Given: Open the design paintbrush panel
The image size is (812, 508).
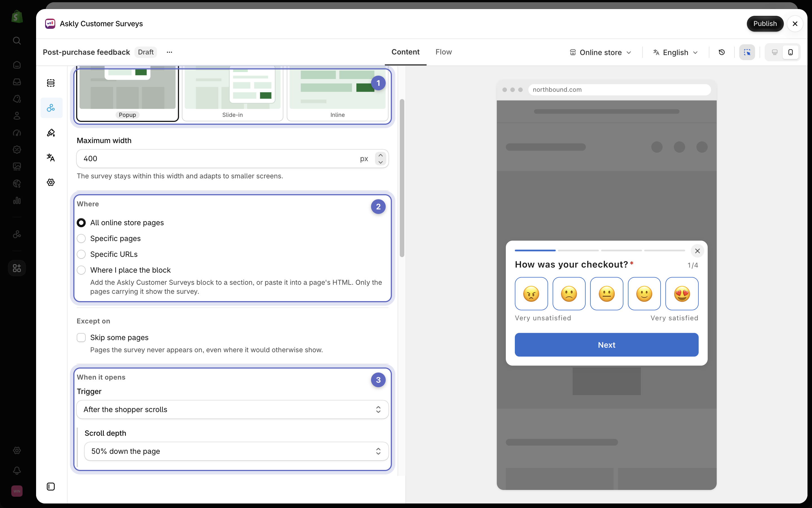Looking at the screenshot, I should point(51,133).
